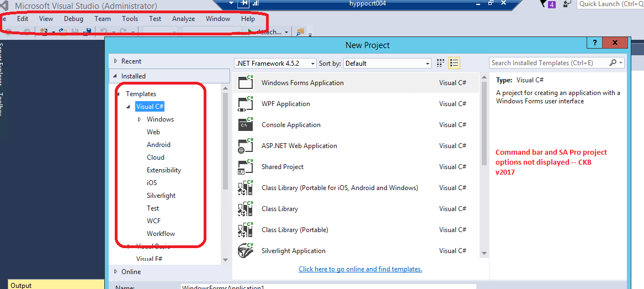Open the View menu
The height and width of the screenshot is (289, 644).
click(x=46, y=18)
